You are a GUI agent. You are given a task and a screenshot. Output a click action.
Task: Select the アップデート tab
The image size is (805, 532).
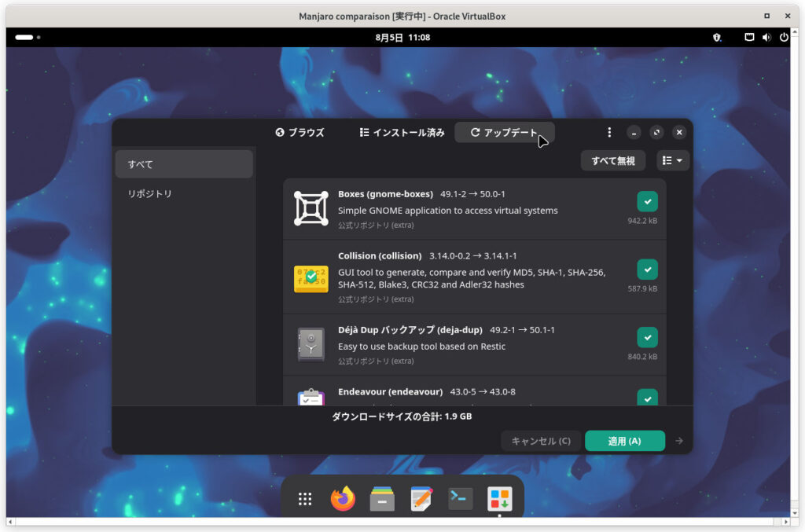504,132
